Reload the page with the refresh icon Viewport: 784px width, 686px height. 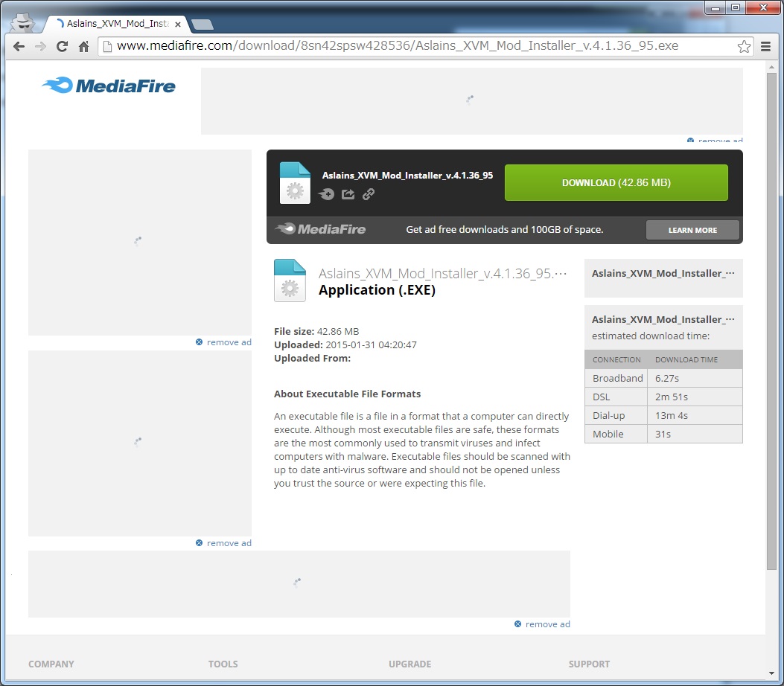[62, 46]
